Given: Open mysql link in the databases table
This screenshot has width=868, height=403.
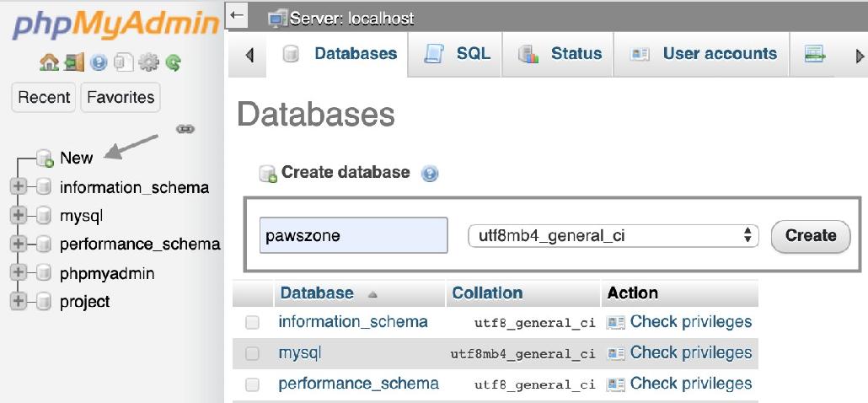Looking at the screenshot, I should point(299,353).
